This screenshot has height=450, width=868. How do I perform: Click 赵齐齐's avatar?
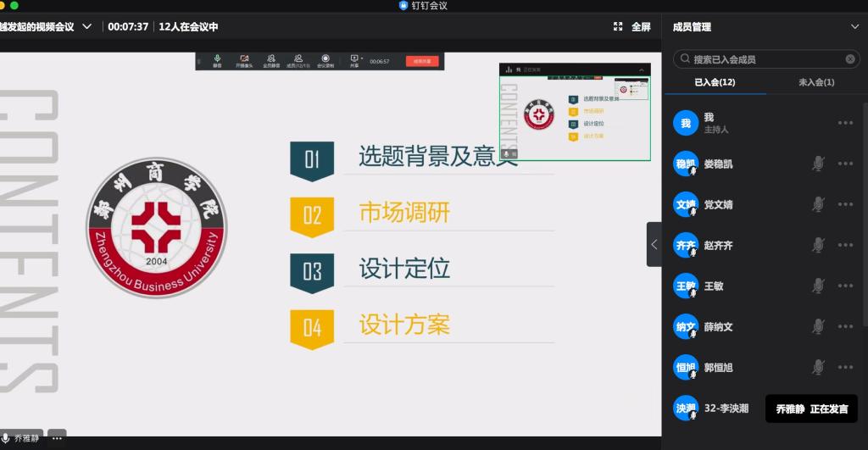[685, 245]
